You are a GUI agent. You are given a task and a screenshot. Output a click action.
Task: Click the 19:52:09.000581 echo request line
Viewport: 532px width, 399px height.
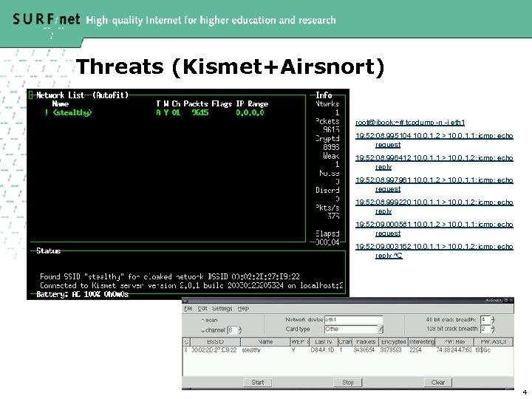434,228
